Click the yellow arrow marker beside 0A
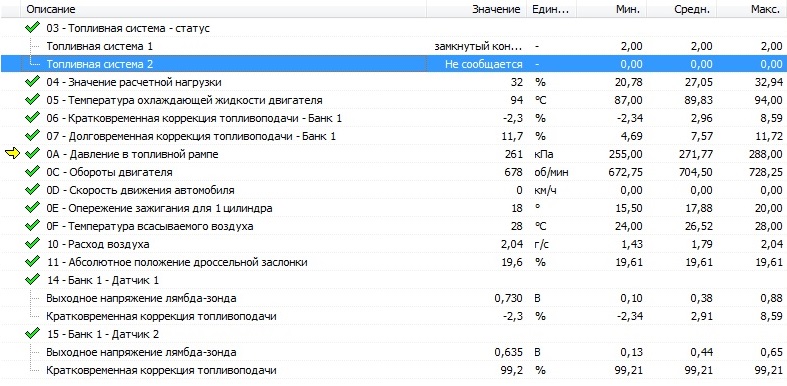Image resolution: width=787 pixels, height=386 pixels. pos(13,154)
